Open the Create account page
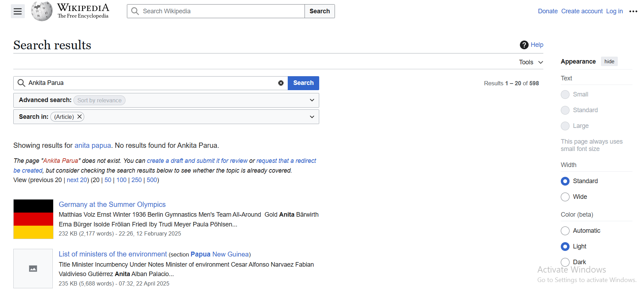Image resolution: width=644 pixels, height=296 pixels. pyautogui.click(x=582, y=11)
